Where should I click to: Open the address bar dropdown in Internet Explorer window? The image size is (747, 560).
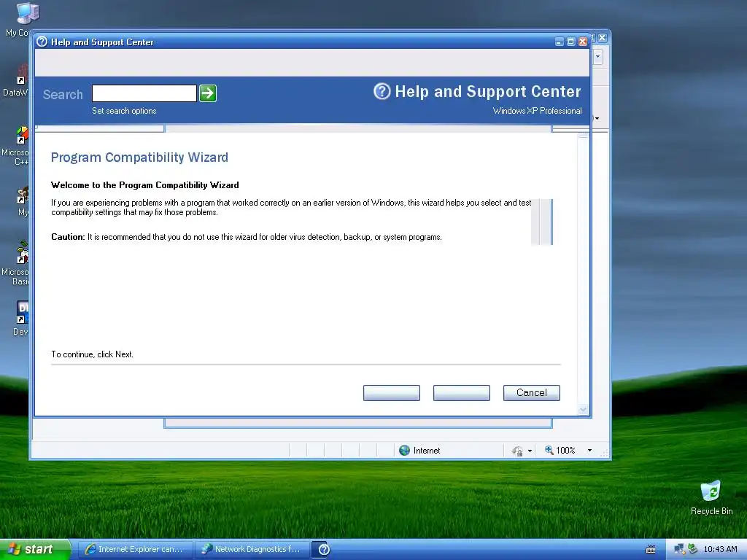coord(598,57)
